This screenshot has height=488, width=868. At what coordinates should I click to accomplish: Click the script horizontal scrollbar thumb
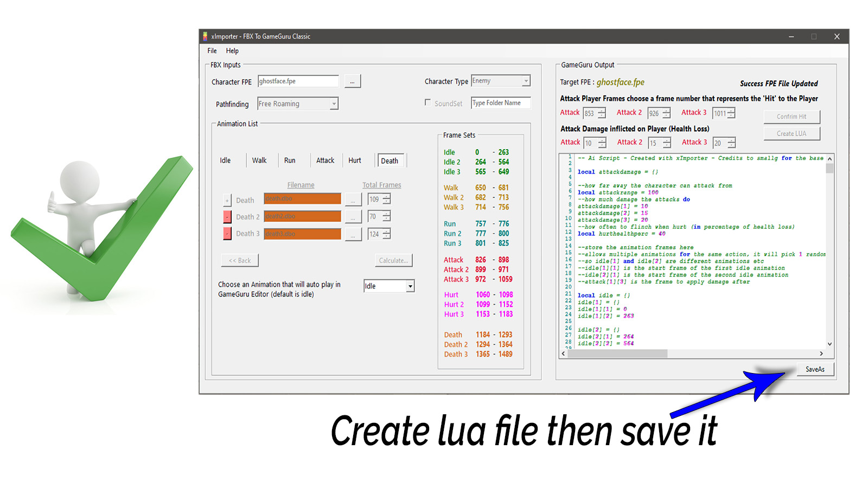click(x=617, y=354)
